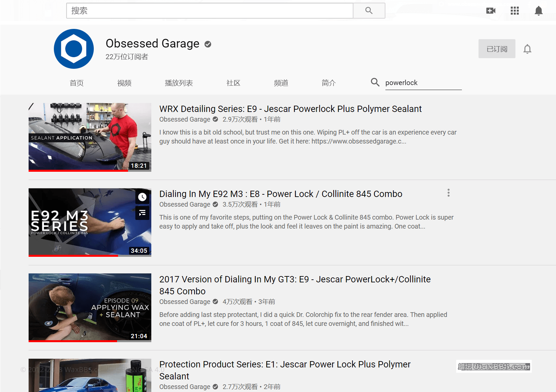The width and height of the screenshot is (556, 392).
Task: Click the Obsessed Garage channel avatar
Action: click(x=74, y=49)
